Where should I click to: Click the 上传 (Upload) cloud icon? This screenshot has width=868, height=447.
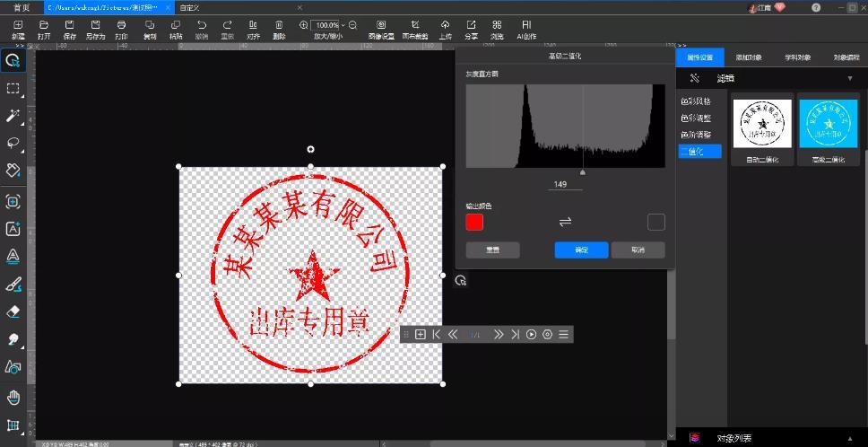(x=445, y=25)
